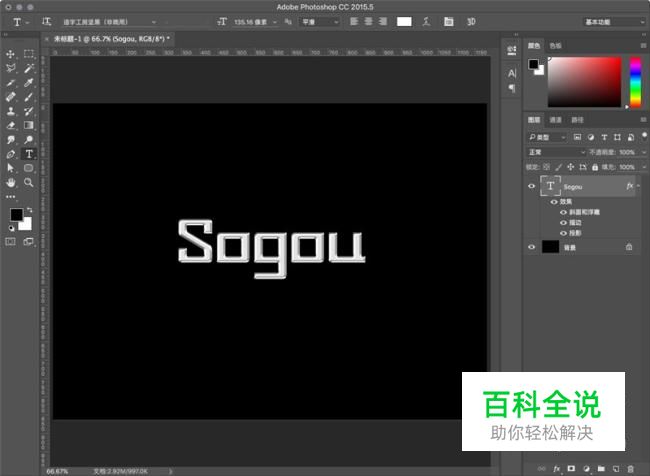
Task: Hide all effects on Sogou layer
Action: (x=553, y=202)
